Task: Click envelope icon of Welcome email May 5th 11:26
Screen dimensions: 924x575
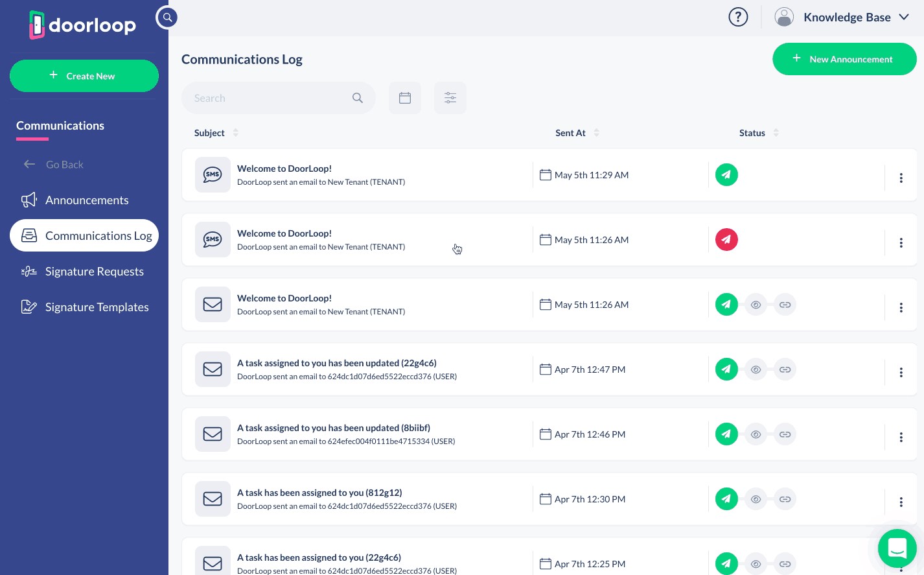Action: tap(213, 305)
